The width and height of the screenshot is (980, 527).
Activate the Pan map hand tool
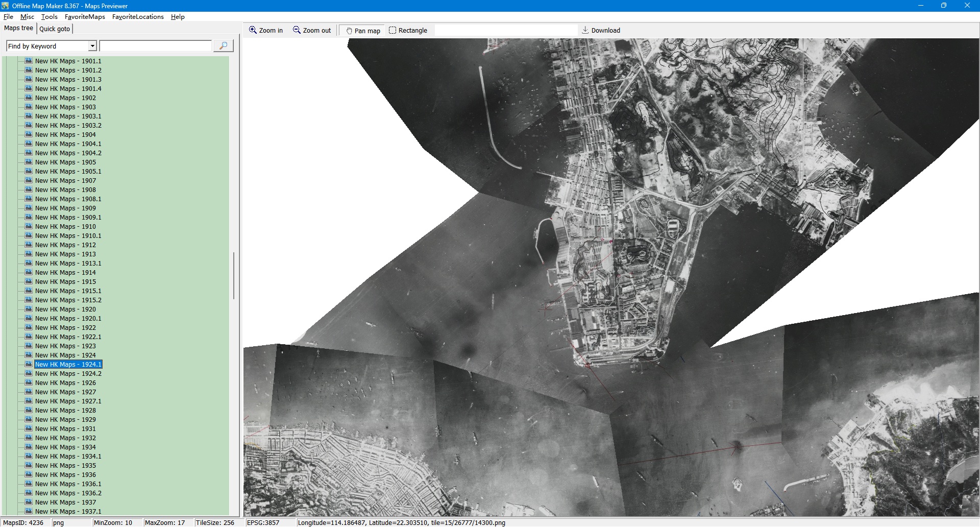click(363, 31)
